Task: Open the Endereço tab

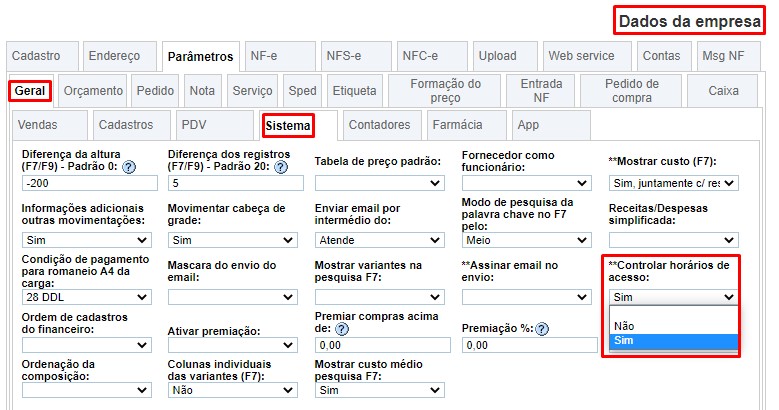Action: [120, 56]
